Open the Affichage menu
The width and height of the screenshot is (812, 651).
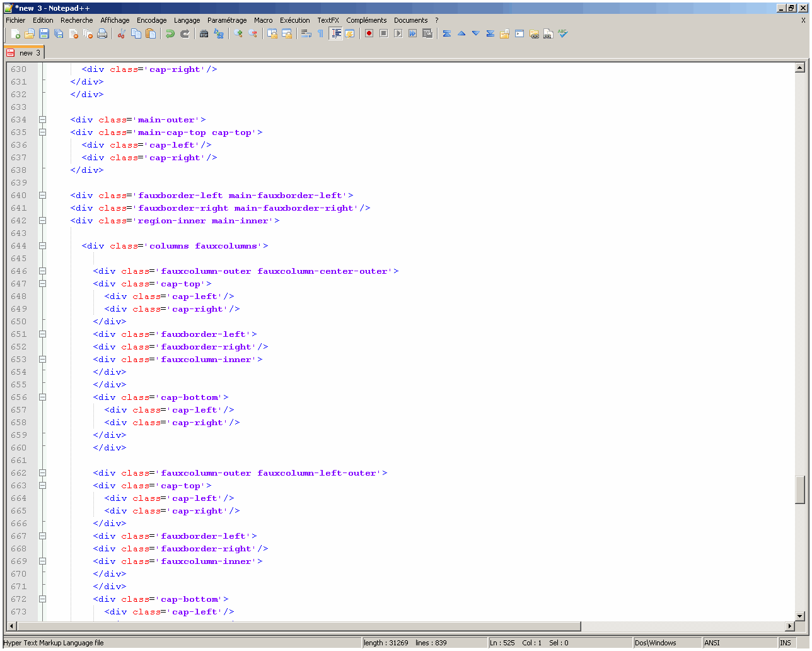(115, 20)
